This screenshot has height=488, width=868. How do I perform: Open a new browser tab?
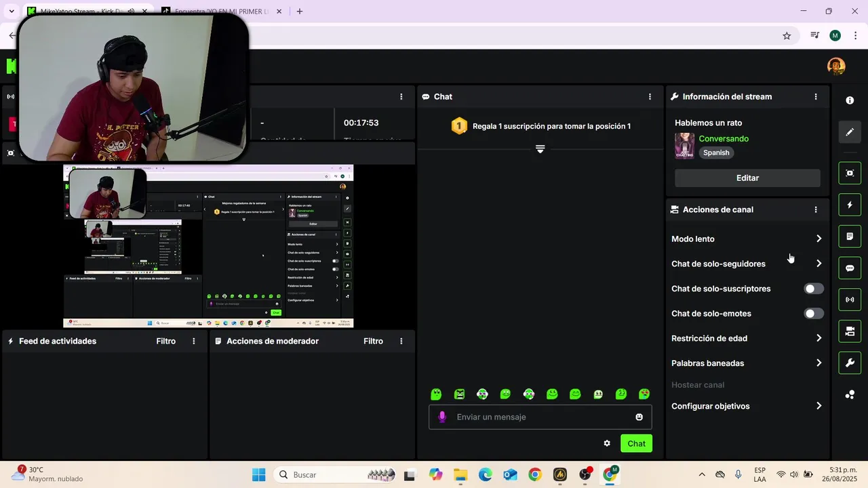tap(300, 12)
